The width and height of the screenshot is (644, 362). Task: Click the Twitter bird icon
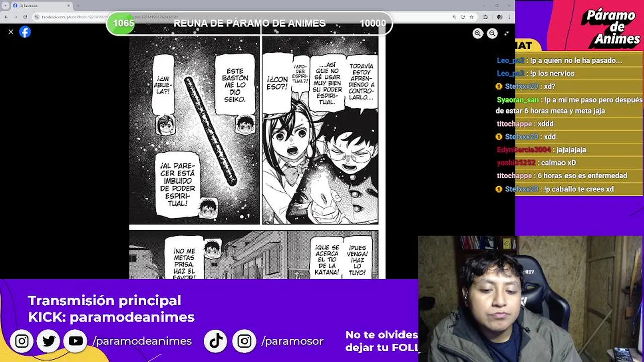(49, 341)
